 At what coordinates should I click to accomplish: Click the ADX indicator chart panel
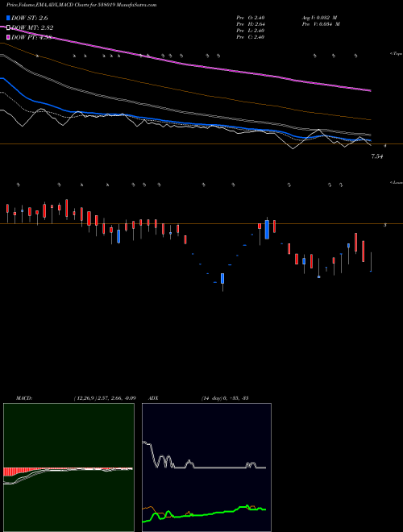tap(206, 468)
